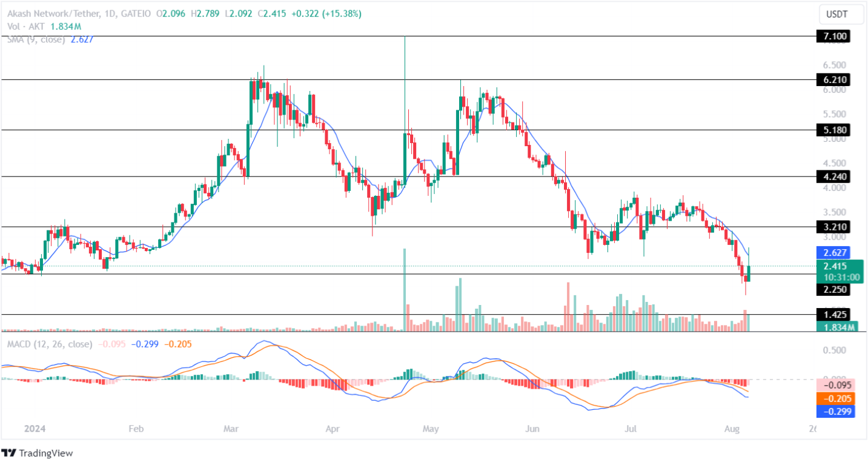Viewport: 868px width, 459px height.
Task: Click the 6.210 price level label
Action: pos(832,79)
